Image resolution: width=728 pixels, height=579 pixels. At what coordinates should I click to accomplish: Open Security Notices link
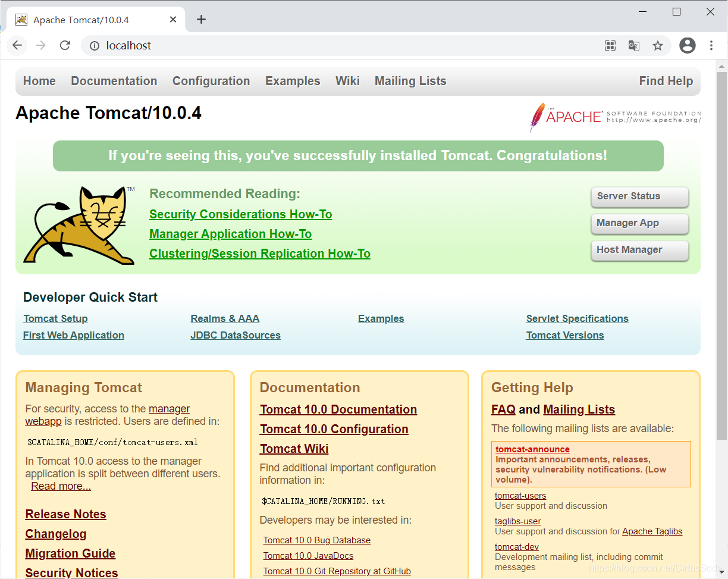tap(72, 572)
